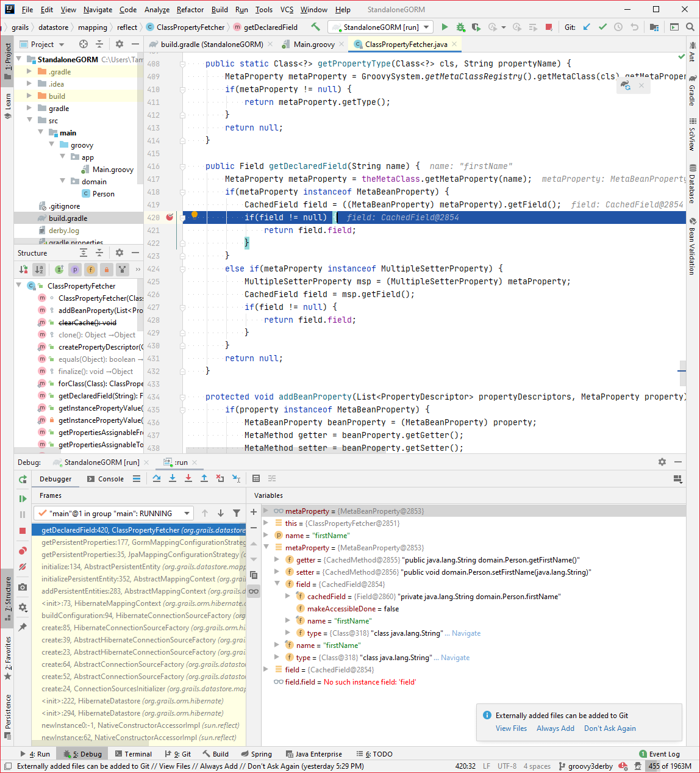Viewport: 700px width, 773px height.
Task: Update project with Git blue arrow
Action: (587, 27)
